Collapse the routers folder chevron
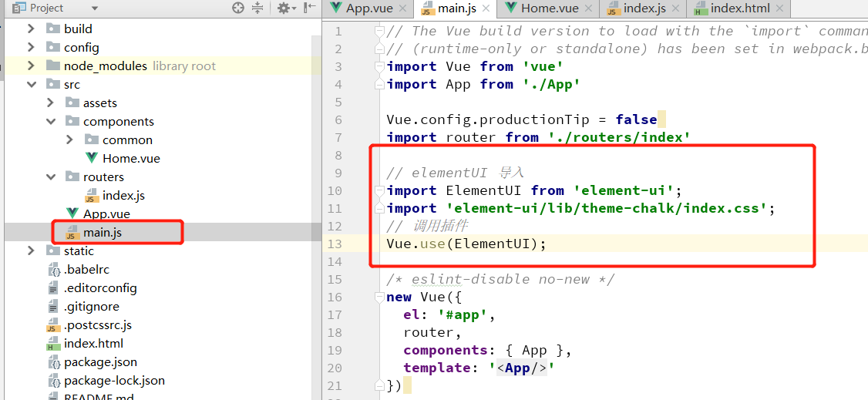 click(x=51, y=177)
